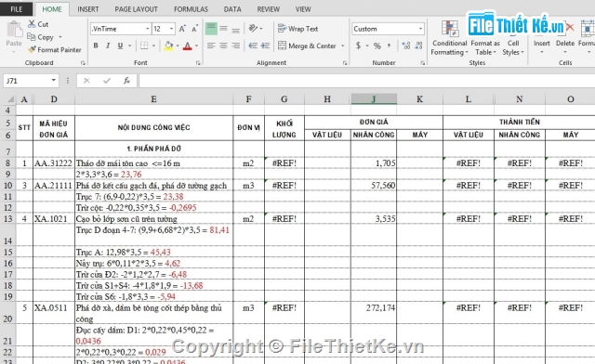This screenshot has width=595, height=364.
Task: Toggle Wrap Text option
Action: click(x=298, y=29)
